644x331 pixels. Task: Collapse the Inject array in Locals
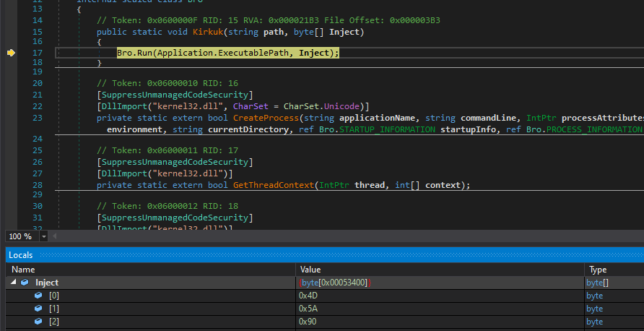(x=14, y=283)
